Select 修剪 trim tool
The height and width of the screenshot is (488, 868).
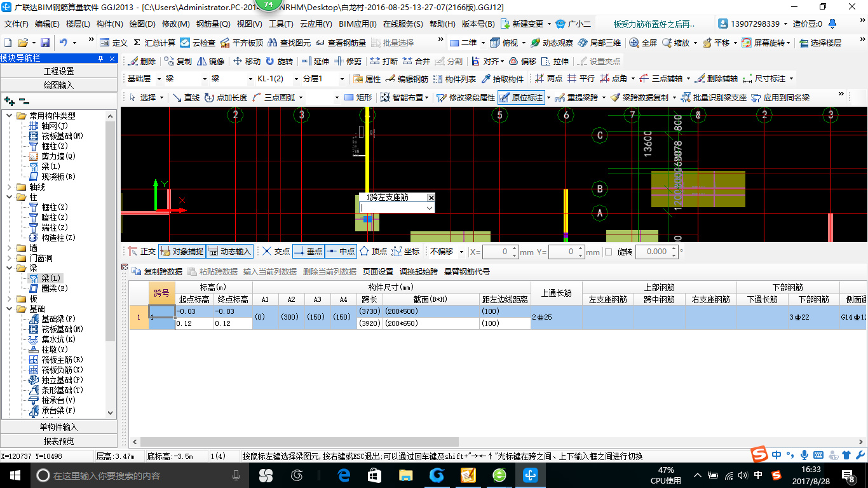click(348, 62)
